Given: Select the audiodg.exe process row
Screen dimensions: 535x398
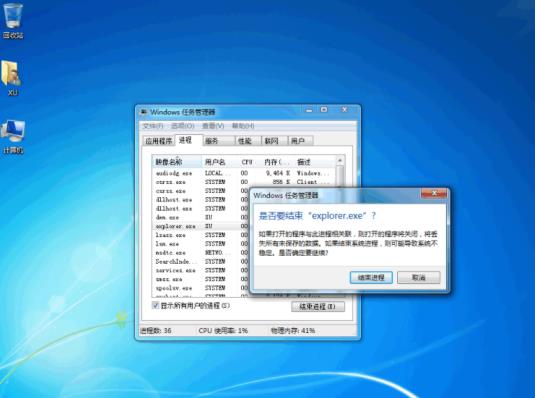Looking at the screenshot, I should [x=244, y=173].
